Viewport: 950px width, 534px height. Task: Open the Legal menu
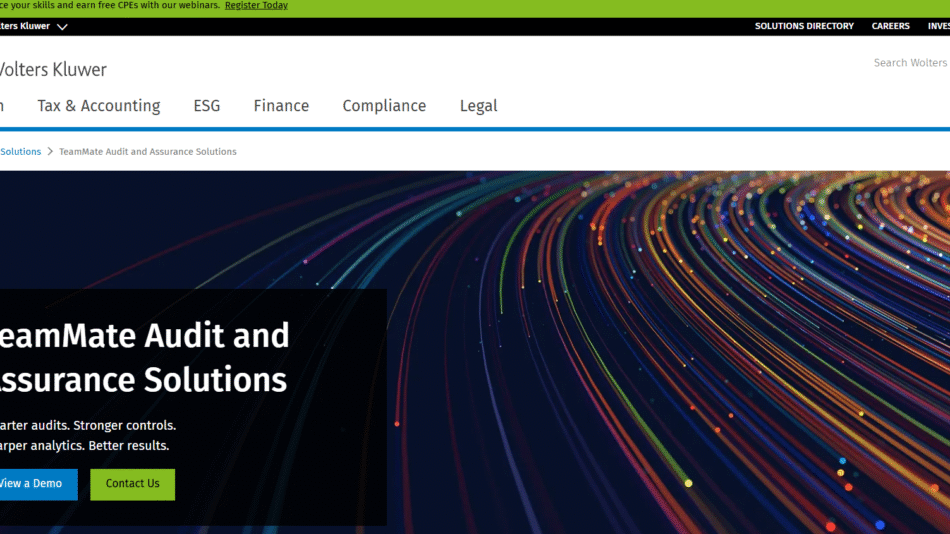coord(478,106)
